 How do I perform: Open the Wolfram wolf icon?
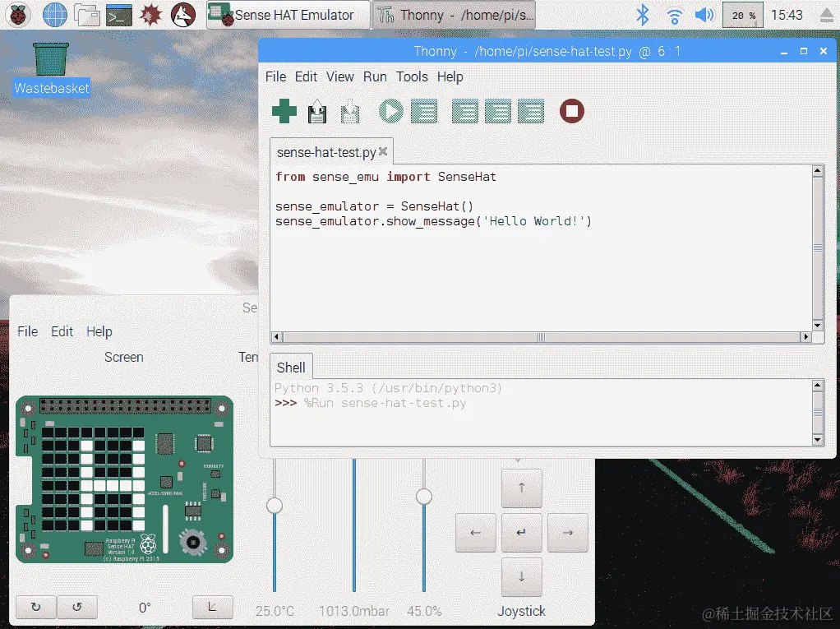183,15
